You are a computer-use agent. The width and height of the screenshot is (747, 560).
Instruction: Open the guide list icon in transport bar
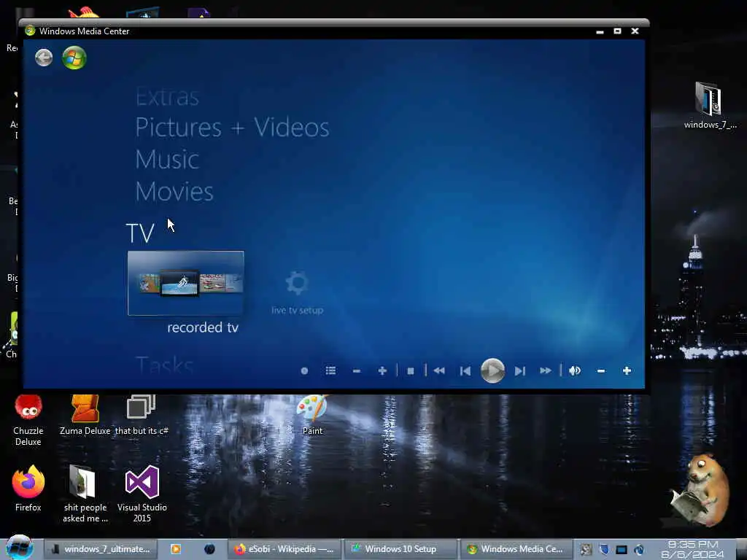click(x=330, y=370)
